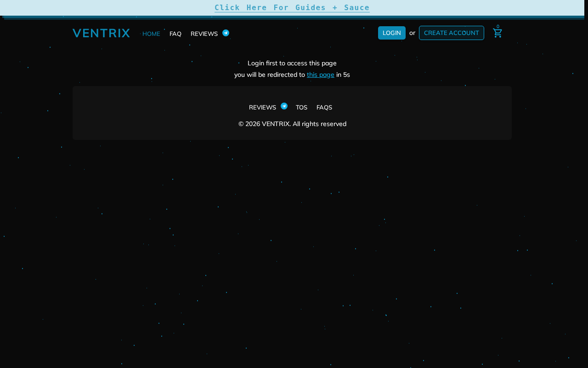Open the Guides + Sauce banner link

coord(292,8)
